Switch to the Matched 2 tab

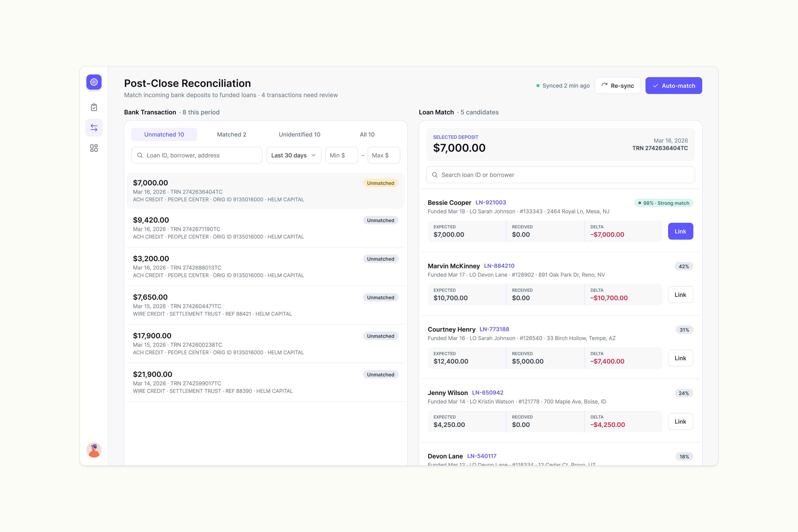pyautogui.click(x=232, y=134)
